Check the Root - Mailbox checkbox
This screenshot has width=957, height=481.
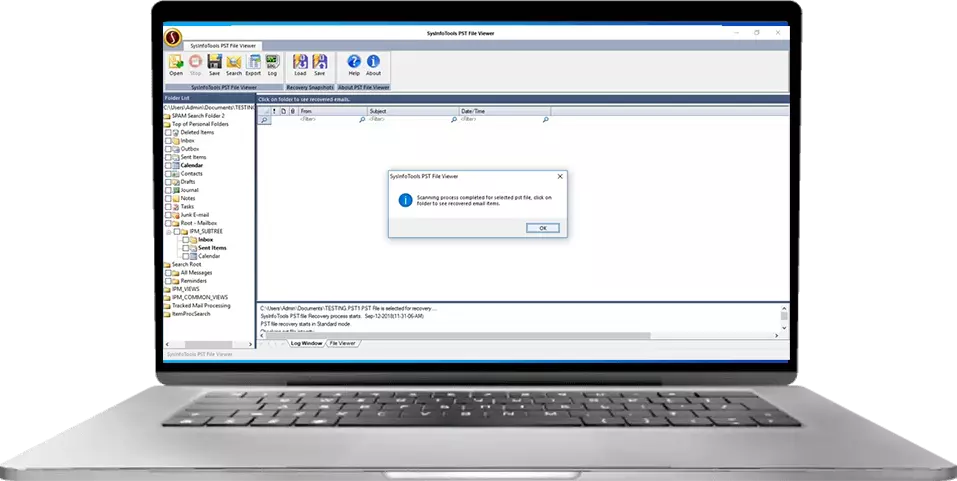point(168,223)
